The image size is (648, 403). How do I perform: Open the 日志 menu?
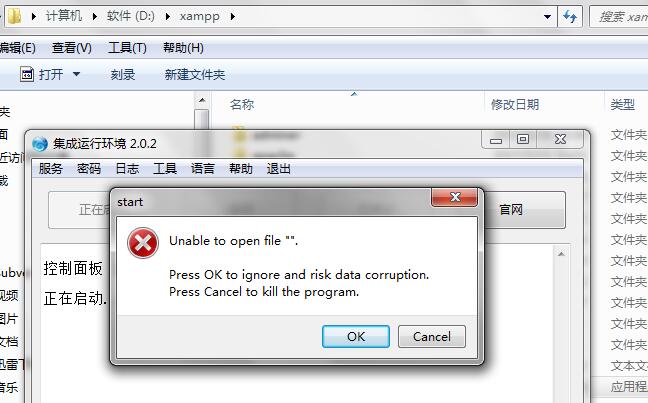[127, 169]
